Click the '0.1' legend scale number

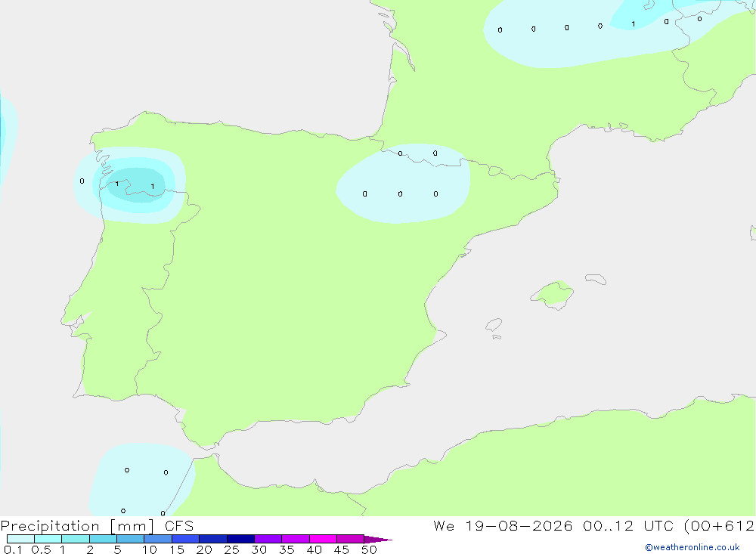click(x=13, y=549)
